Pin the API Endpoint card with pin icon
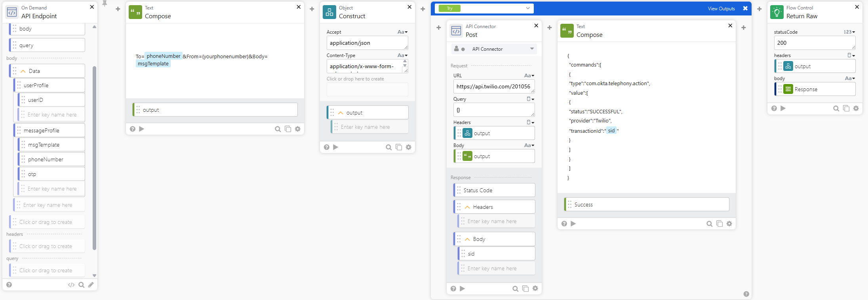 coord(105,4)
